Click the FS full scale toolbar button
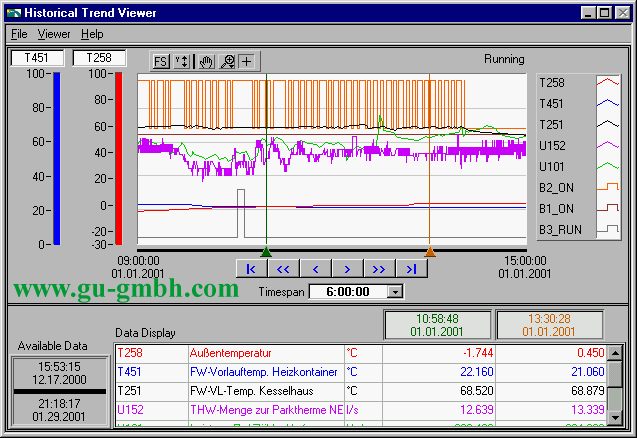Image resolution: width=637 pixels, height=438 pixels. 161,61
